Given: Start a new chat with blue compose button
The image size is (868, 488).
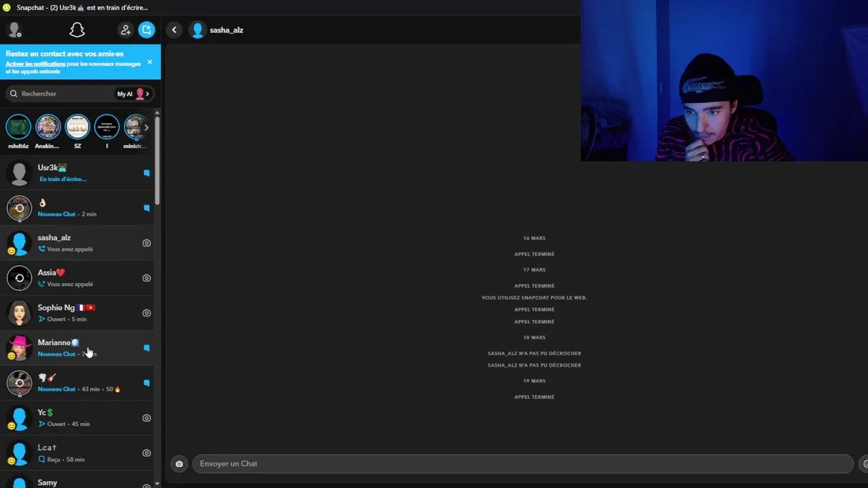Looking at the screenshot, I should point(146,30).
